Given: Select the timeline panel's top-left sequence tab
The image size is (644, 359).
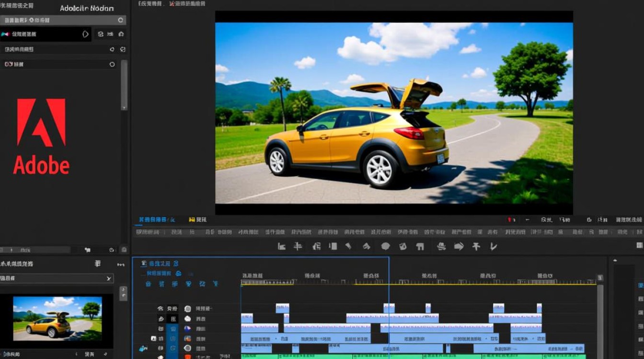Looking at the screenshot, I should [x=160, y=264].
